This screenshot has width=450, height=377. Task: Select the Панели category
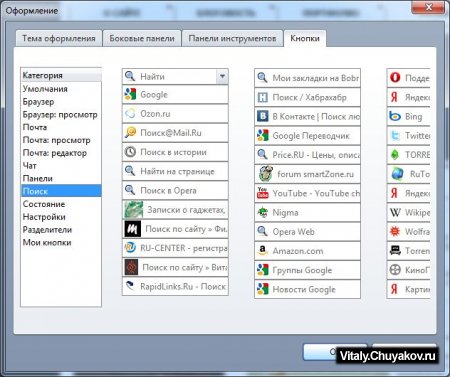coord(61,179)
